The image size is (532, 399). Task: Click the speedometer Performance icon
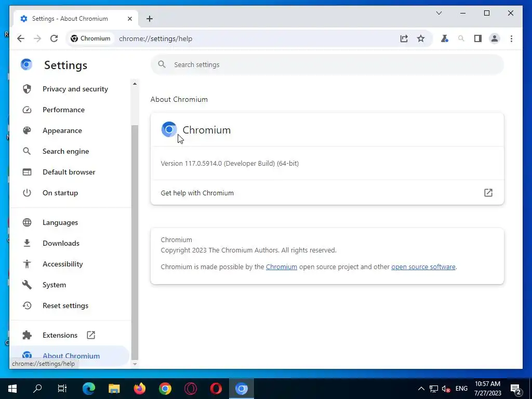pyautogui.click(x=27, y=110)
